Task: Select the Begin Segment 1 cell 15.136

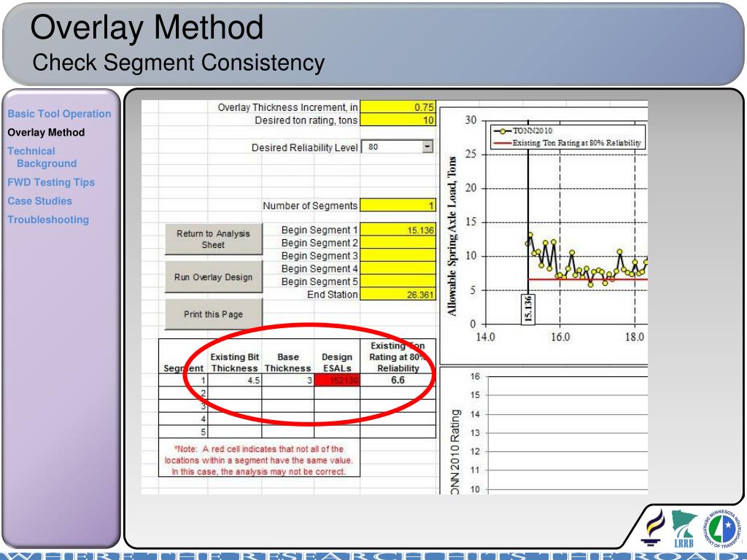Action: (x=398, y=230)
